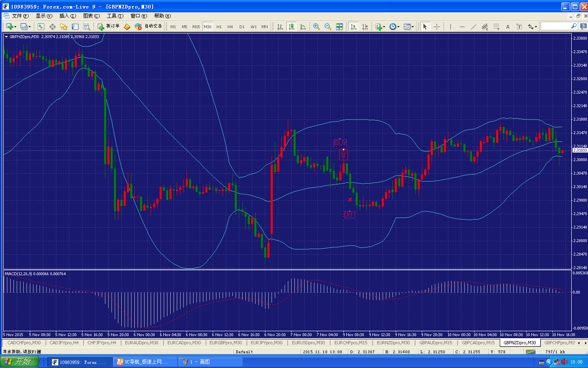Screen dimensions: 588x368
Task: Switch to GBPCADpro,M15 chart tab
Action: click(x=478, y=343)
